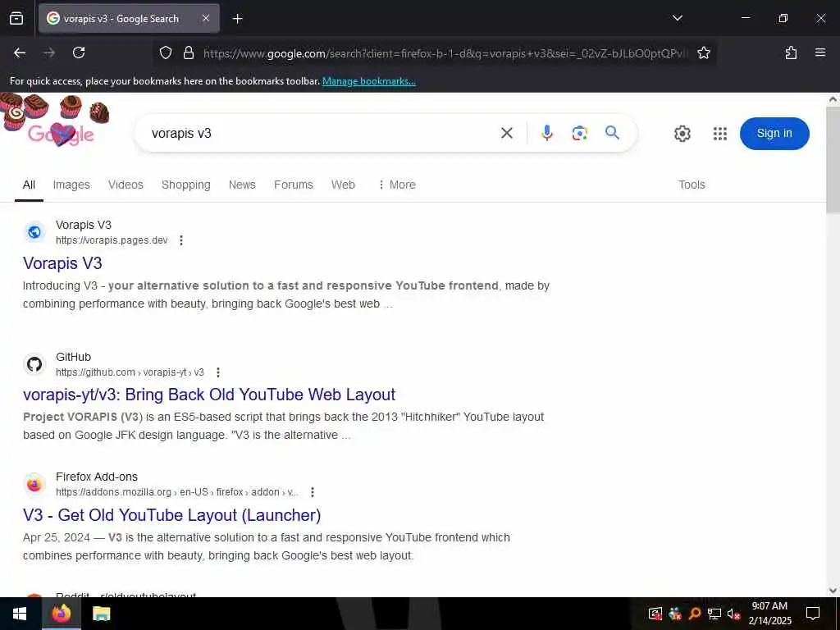View site security padlock info
The image size is (840, 630).
click(188, 52)
